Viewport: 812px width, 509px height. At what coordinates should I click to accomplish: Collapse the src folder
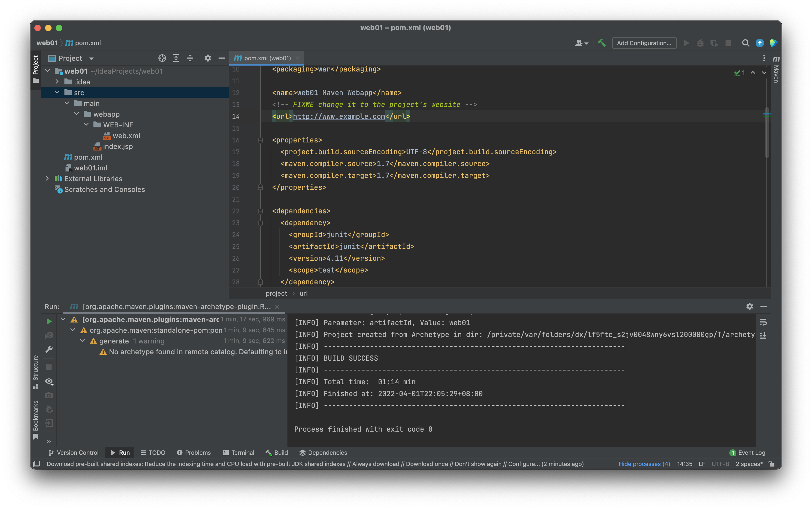coord(57,92)
